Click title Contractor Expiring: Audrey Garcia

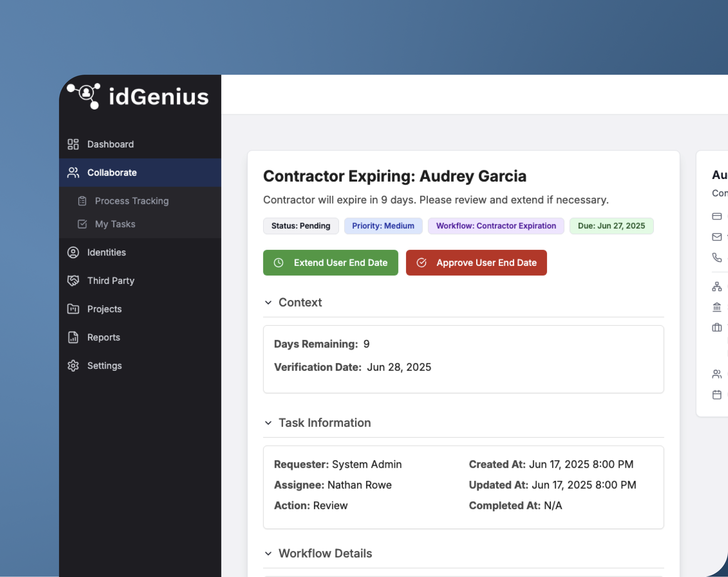click(x=395, y=176)
